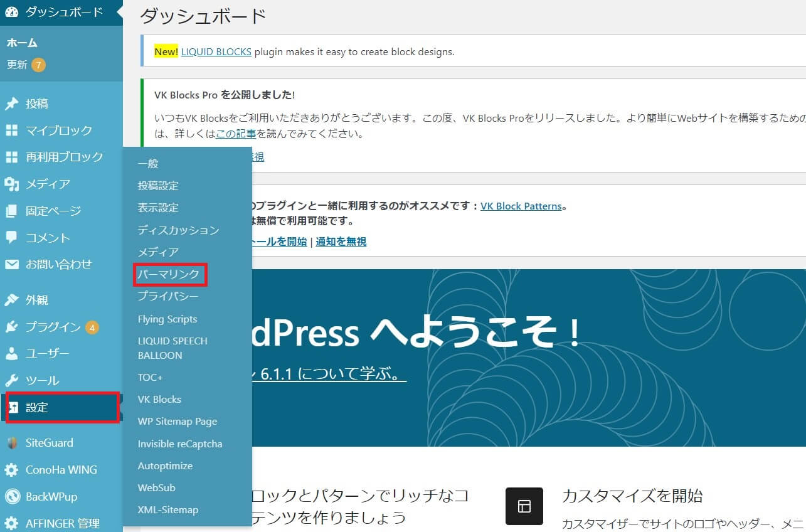
Task: Click the plug icon beside プラグイン
Action: tap(11, 327)
